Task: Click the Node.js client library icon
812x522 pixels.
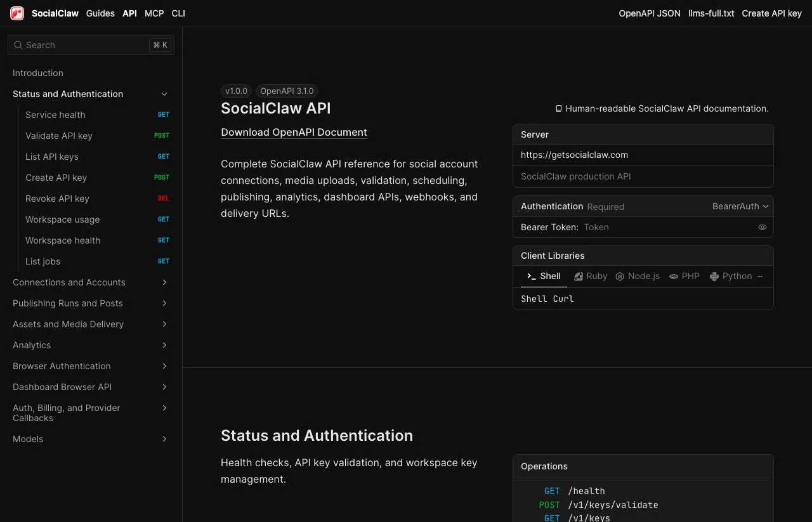Action: (620, 277)
